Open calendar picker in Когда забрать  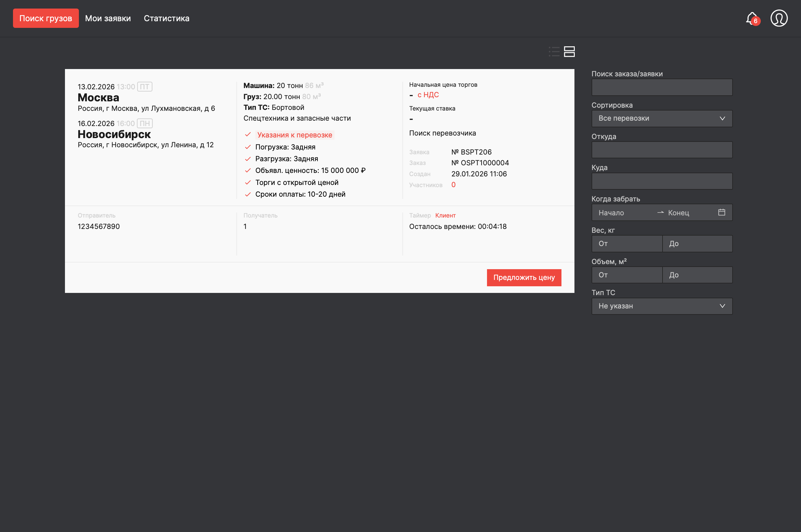click(x=721, y=212)
